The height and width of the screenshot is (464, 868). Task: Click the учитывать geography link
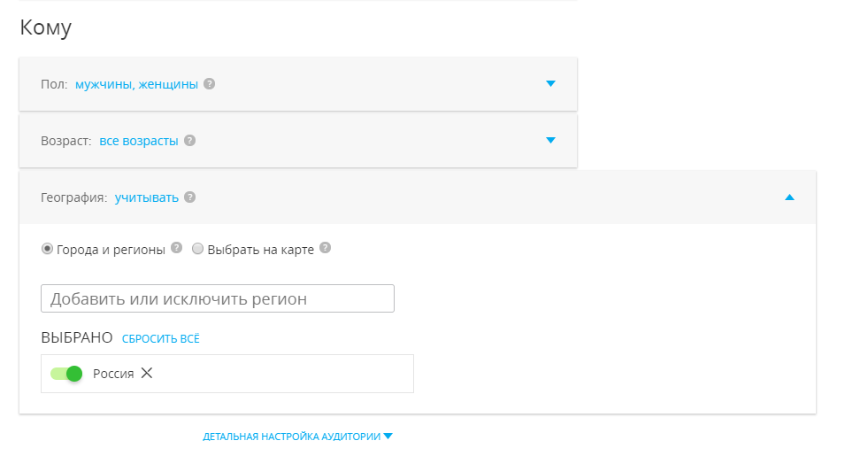point(146,197)
